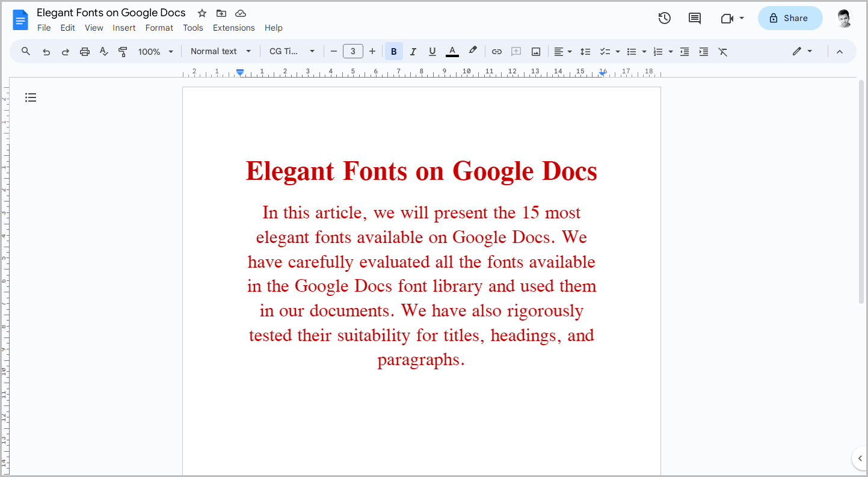868x477 pixels.
Task: Click the Print icon
Action: tap(85, 51)
